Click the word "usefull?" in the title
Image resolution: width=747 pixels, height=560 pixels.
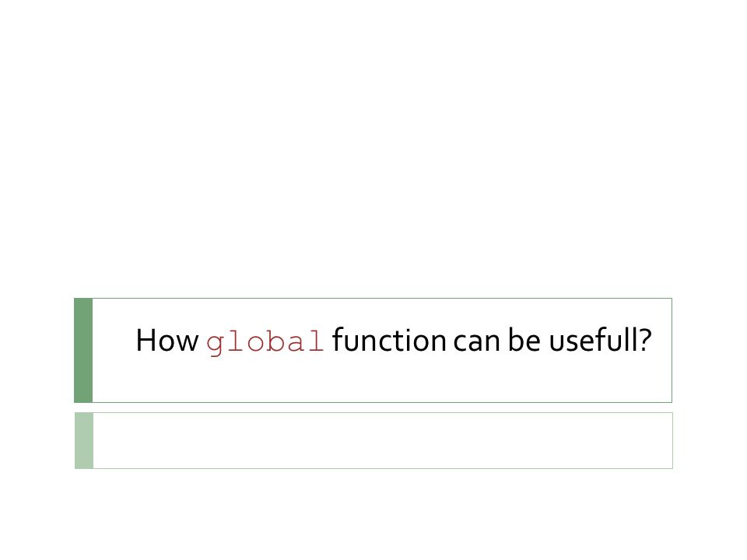tap(600, 340)
